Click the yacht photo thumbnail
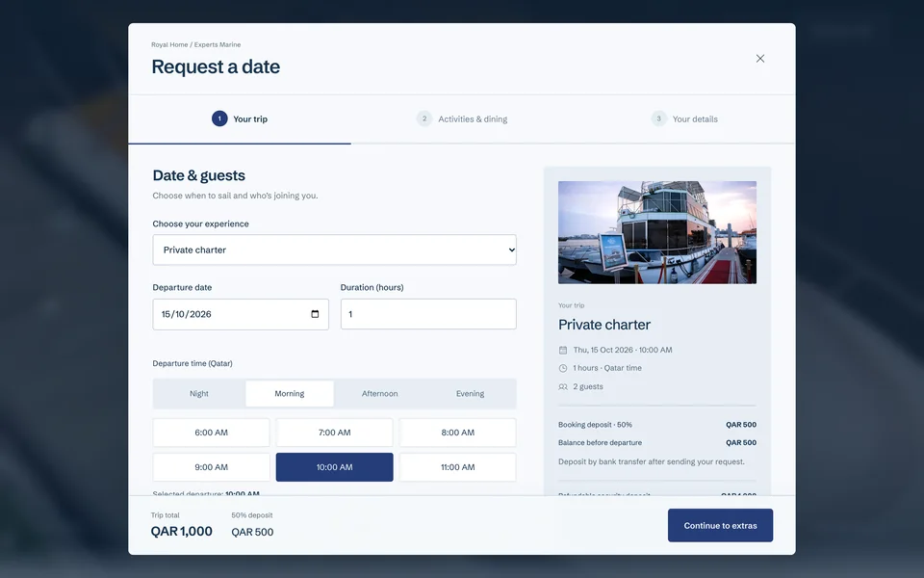This screenshot has width=924, height=578. [657, 232]
